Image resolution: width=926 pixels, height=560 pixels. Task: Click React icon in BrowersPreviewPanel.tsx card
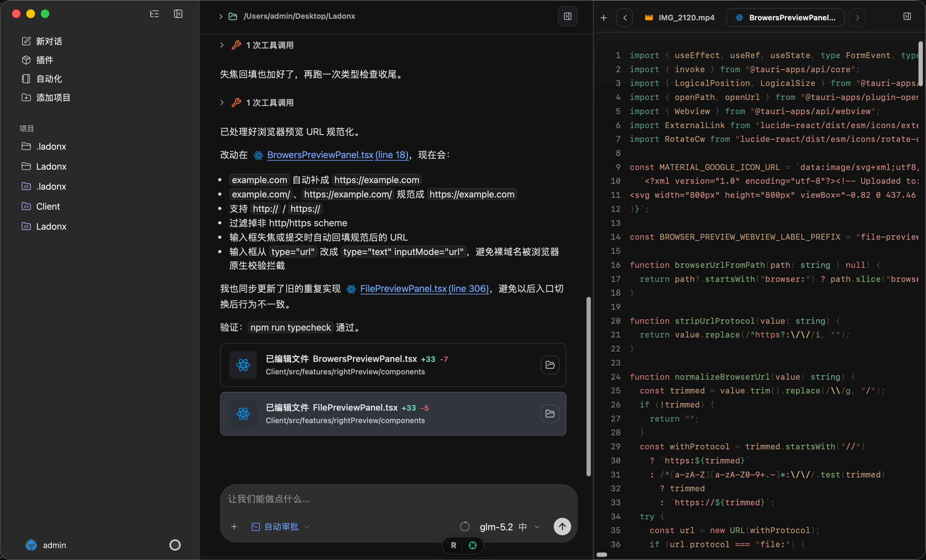pyautogui.click(x=243, y=365)
